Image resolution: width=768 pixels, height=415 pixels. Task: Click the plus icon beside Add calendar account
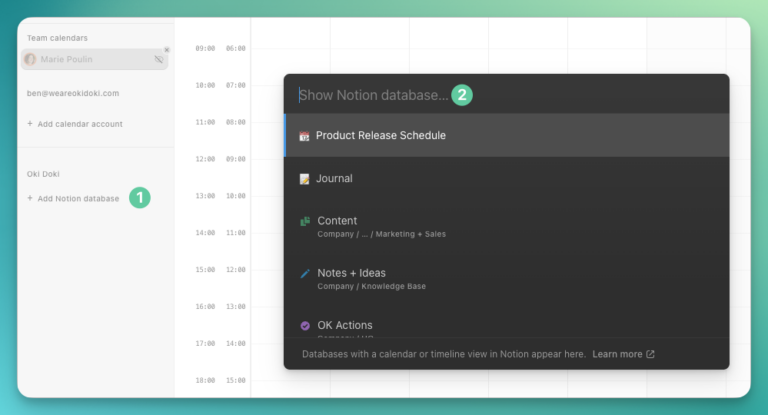30,124
